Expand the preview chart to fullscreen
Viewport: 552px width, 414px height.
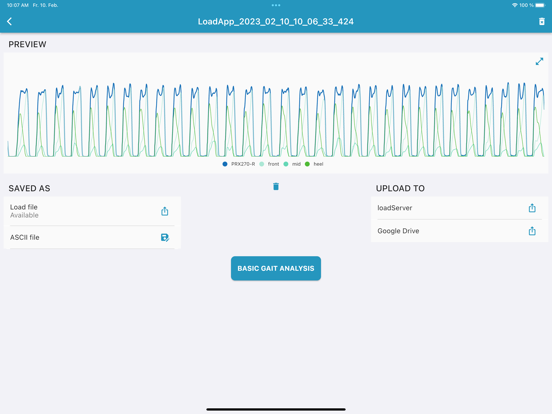click(x=539, y=62)
